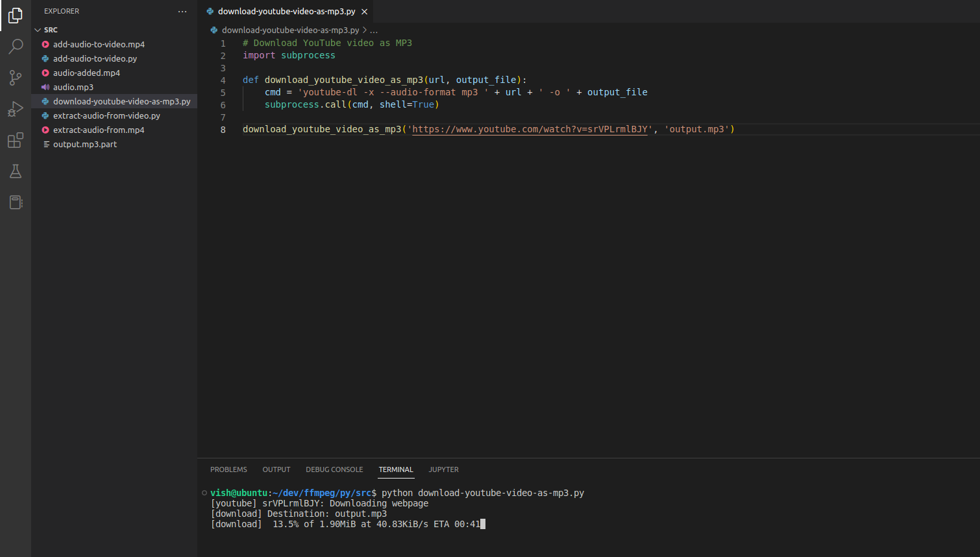
Task: Switch to the Output panel tab
Action: 276,469
